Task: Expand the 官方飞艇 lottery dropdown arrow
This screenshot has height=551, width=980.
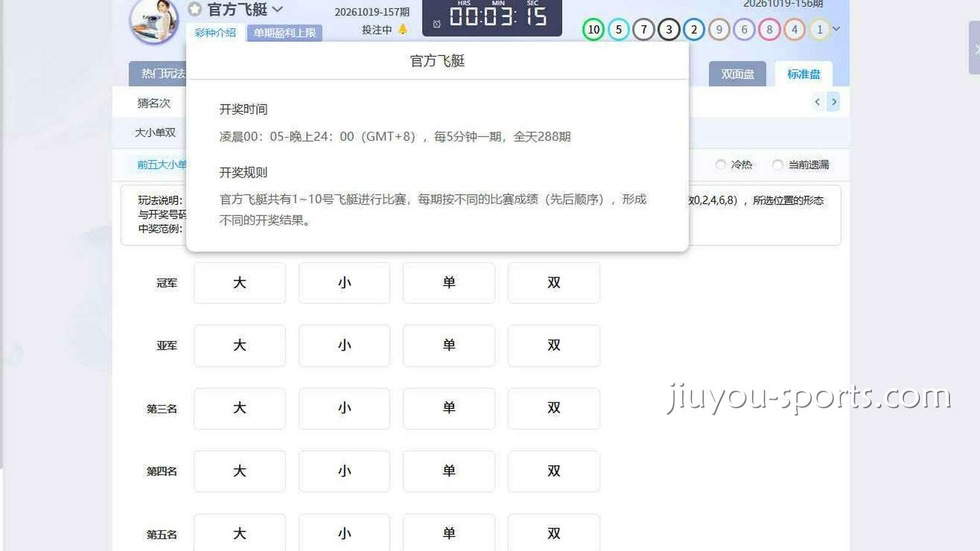Action: [x=277, y=9]
